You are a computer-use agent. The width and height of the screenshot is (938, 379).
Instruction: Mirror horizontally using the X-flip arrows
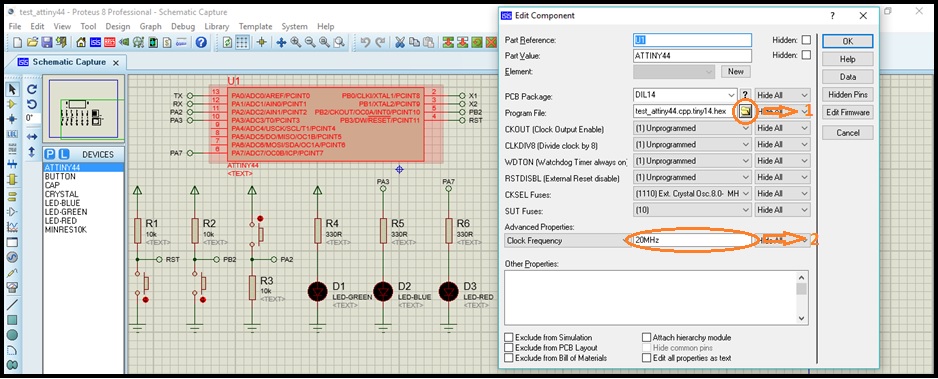coord(32,137)
